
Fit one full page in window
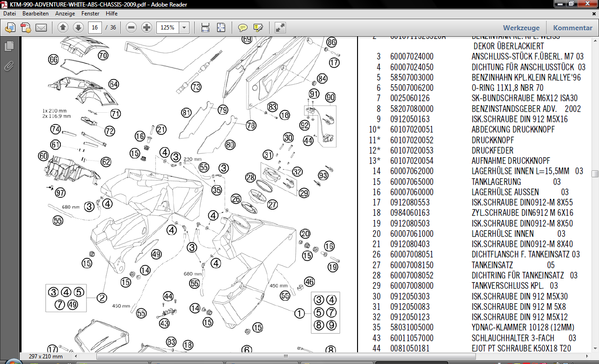(221, 28)
